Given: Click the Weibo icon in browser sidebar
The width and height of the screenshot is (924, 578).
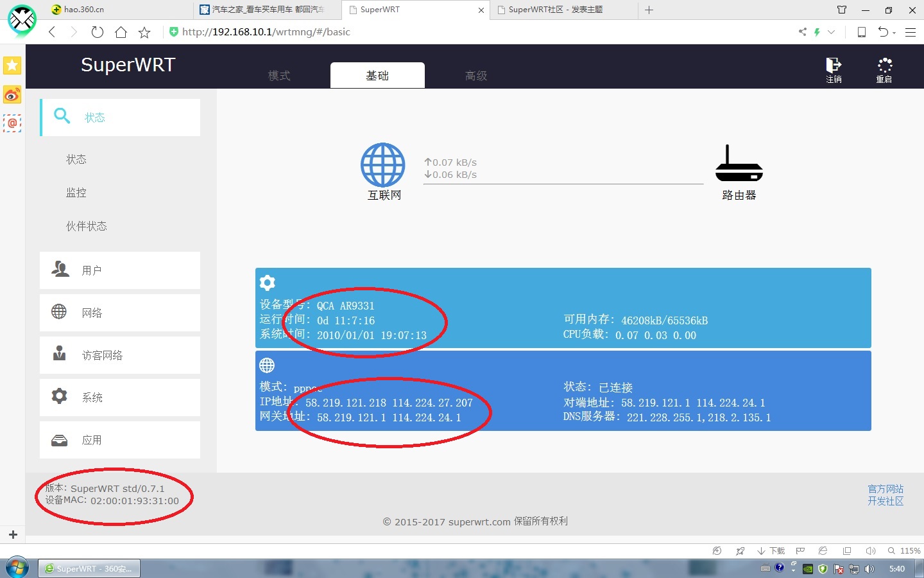Looking at the screenshot, I should [x=12, y=95].
